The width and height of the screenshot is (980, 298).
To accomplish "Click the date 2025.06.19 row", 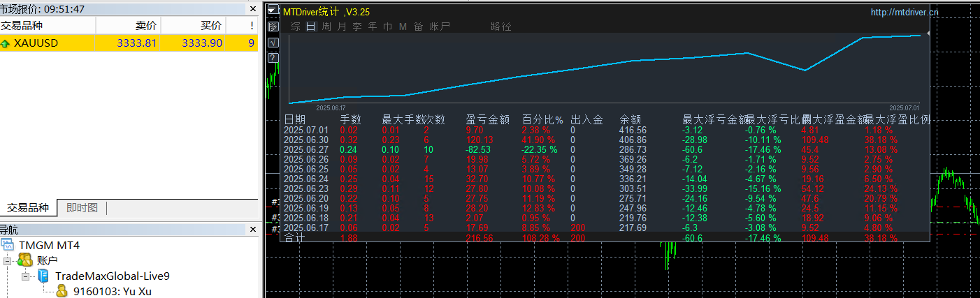I will 307,208.
